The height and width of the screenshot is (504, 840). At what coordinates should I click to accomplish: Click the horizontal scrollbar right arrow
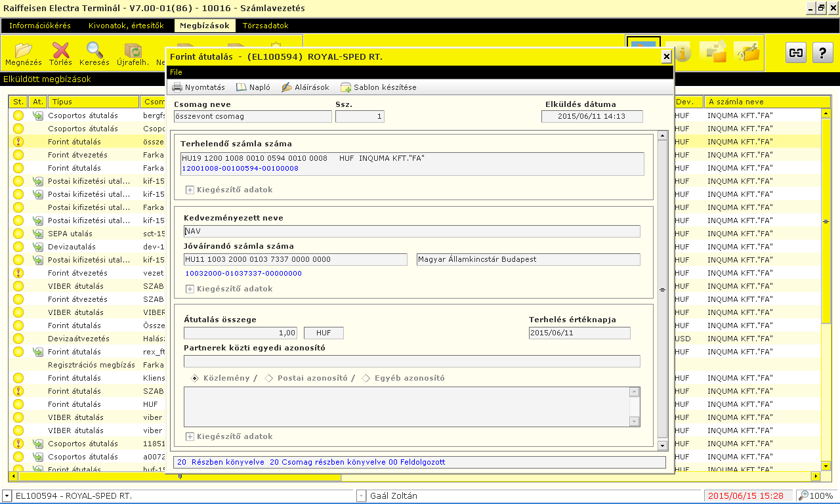[816, 476]
